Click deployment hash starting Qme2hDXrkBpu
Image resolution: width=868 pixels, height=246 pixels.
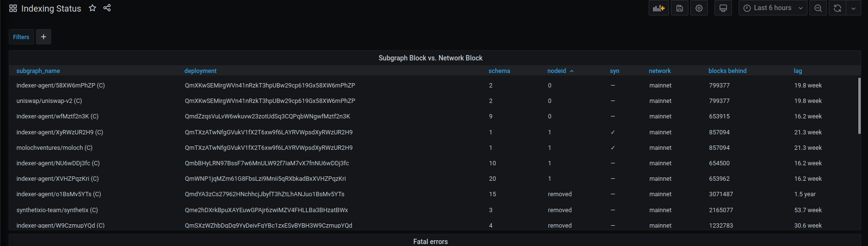point(266,210)
